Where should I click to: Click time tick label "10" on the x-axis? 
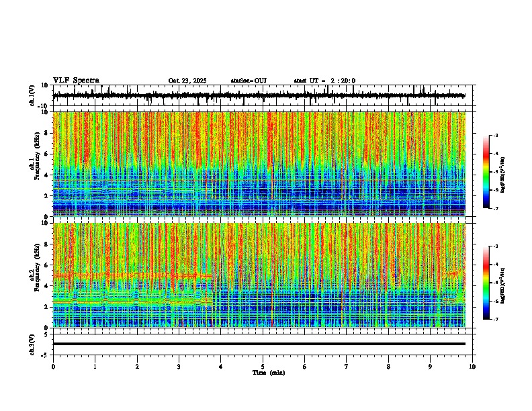pos(472,367)
